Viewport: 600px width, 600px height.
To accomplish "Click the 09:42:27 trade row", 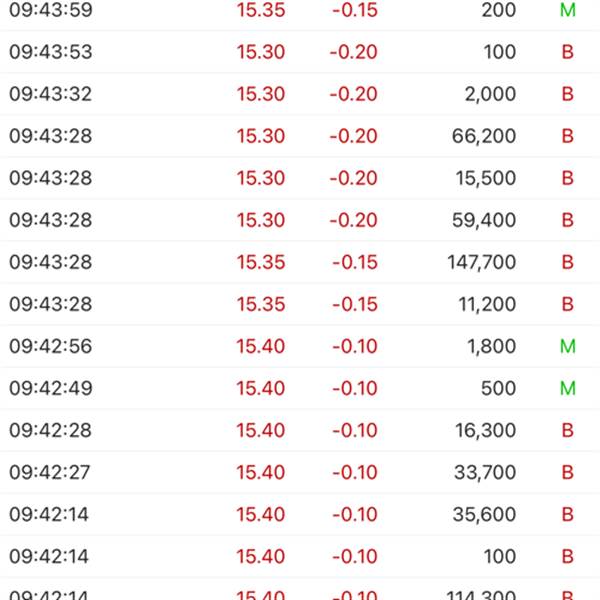I will click(300, 472).
